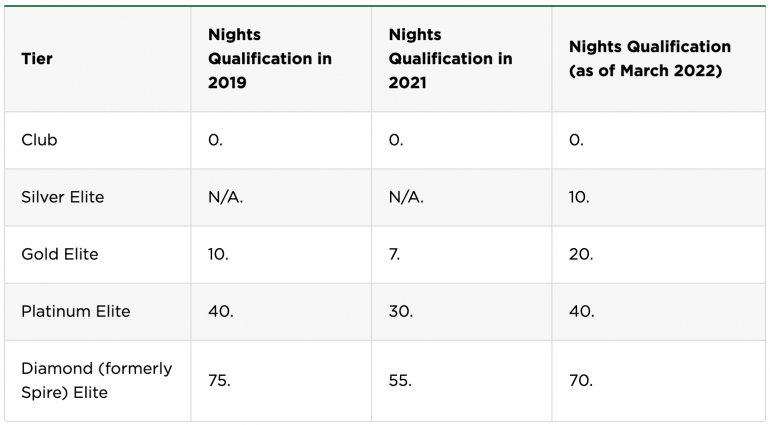Select Silver Elite's 2019 "N/A." cell

[225, 197]
